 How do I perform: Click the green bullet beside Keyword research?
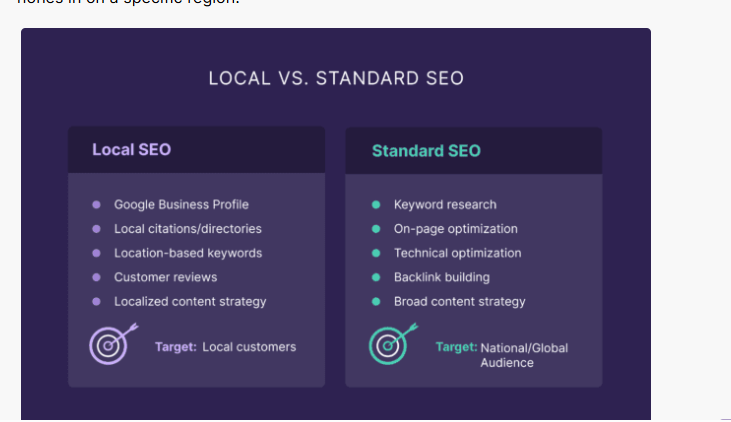376,205
